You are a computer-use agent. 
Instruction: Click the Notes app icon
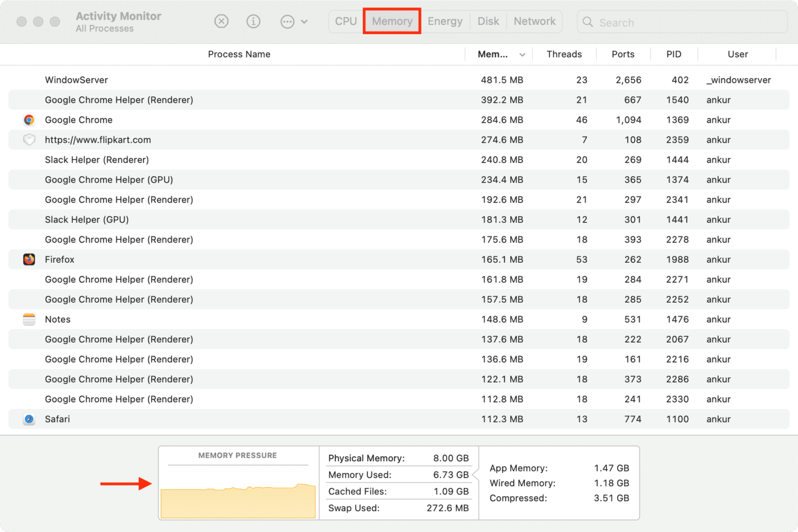[x=29, y=319]
